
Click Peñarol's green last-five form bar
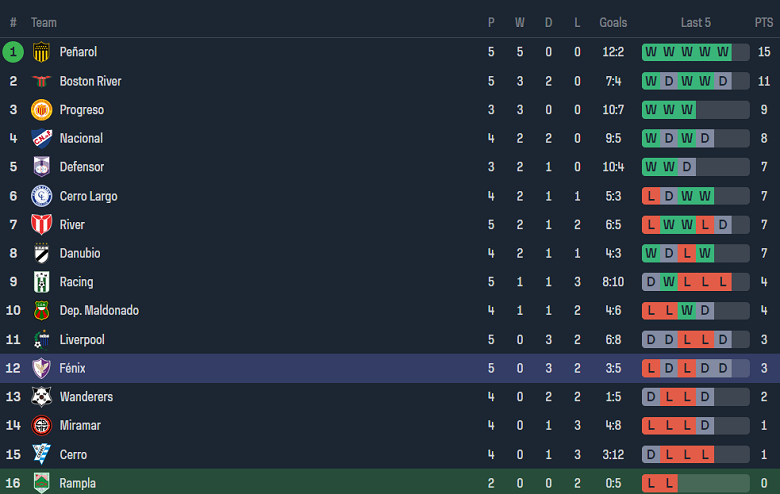pos(695,52)
